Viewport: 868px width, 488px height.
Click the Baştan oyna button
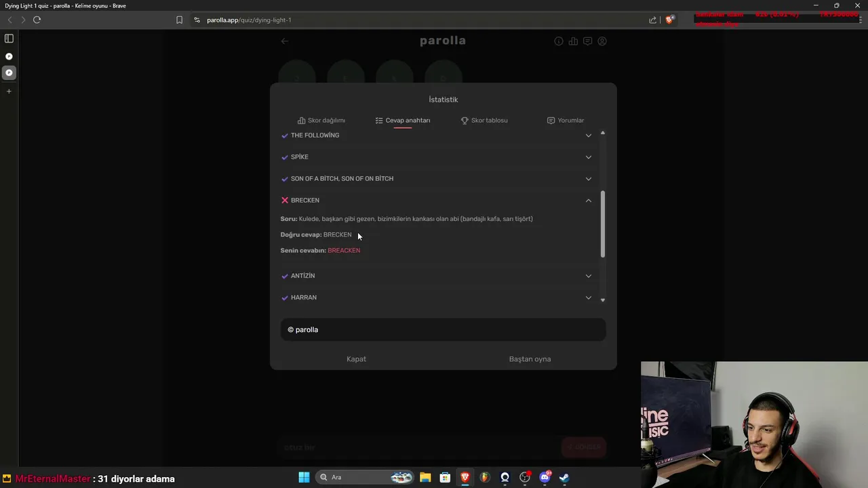pos(530,359)
